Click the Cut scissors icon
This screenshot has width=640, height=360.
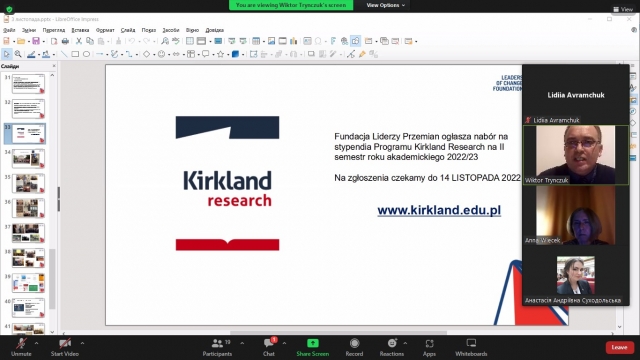point(79,41)
